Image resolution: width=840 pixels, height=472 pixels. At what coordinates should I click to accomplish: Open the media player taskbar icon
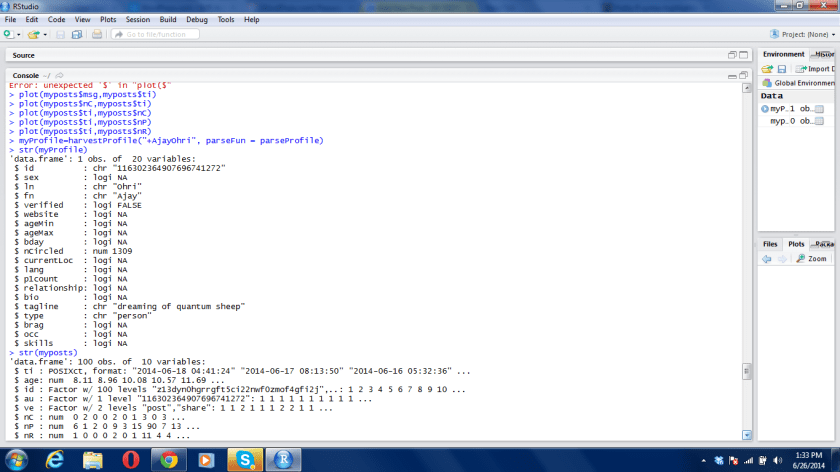click(206, 460)
